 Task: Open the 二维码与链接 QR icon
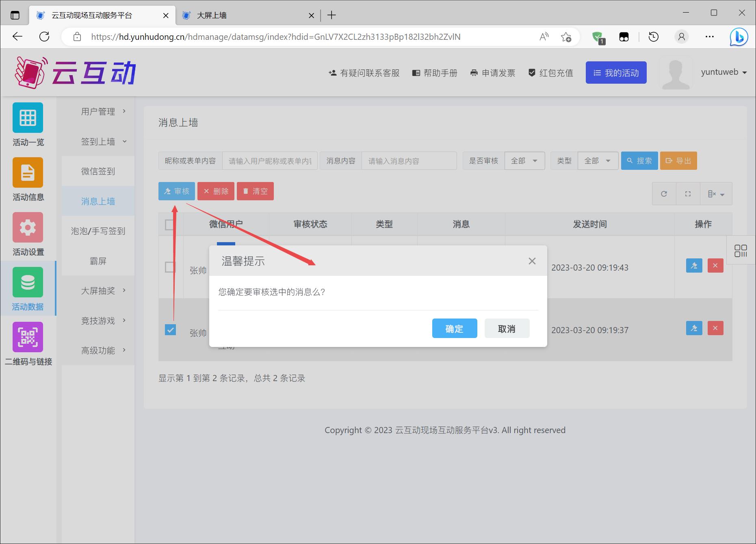click(28, 337)
